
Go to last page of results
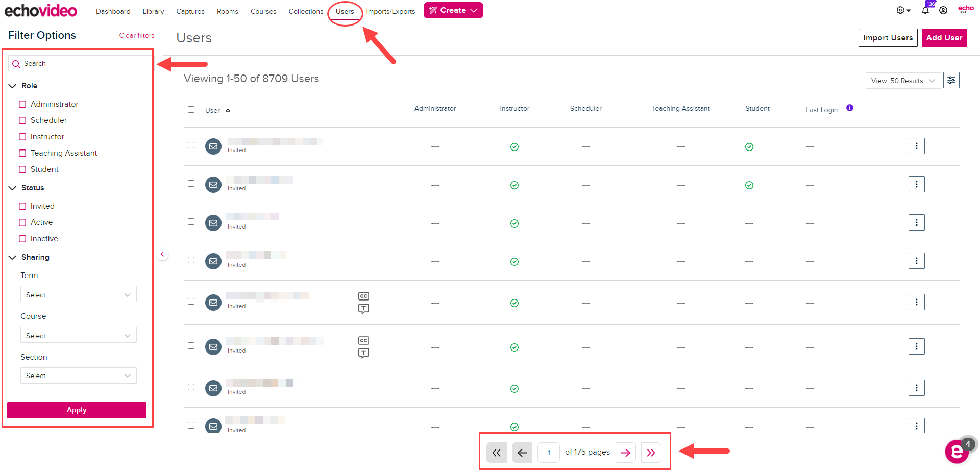coord(651,453)
